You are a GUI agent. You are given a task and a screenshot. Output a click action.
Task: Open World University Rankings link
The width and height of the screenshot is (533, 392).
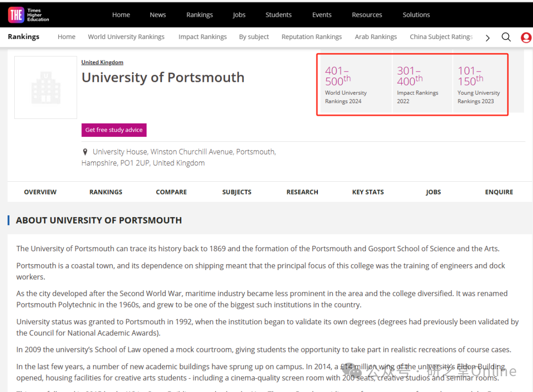[x=126, y=37]
